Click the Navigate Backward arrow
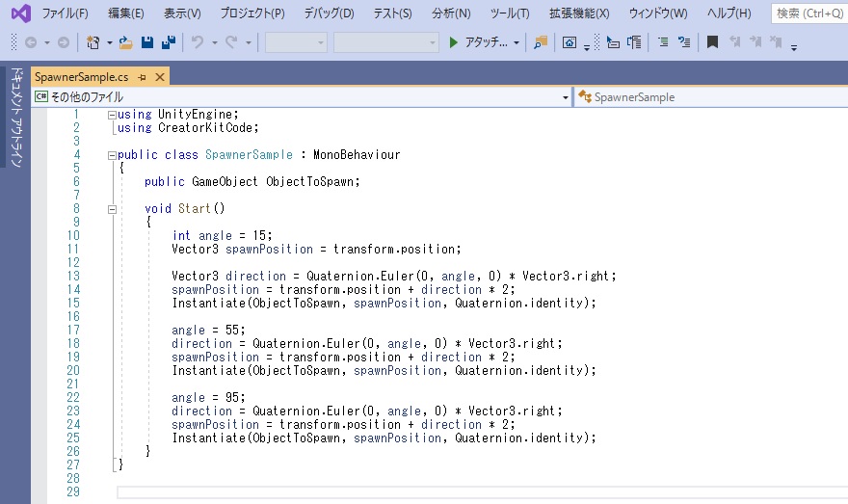This screenshot has width=848, height=504. pyautogui.click(x=31, y=42)
